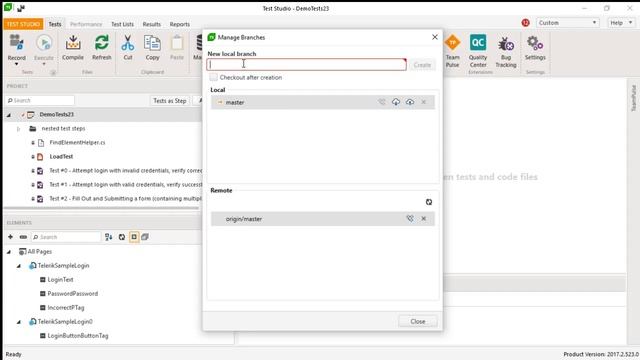Switch to the Results tab

tap(151, 24)
